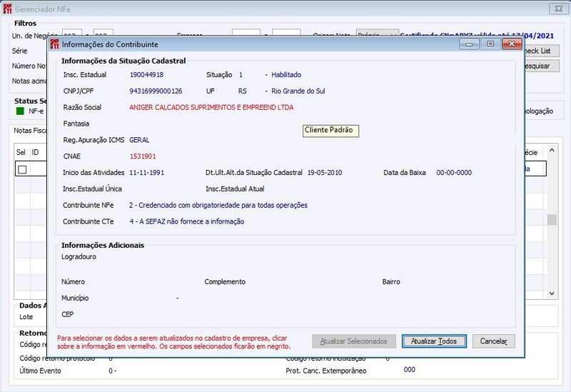The height and width of the screenshot is (392, 571).
Task: Click the Notas Fiscais tab
Action: [x=31, y=131]
